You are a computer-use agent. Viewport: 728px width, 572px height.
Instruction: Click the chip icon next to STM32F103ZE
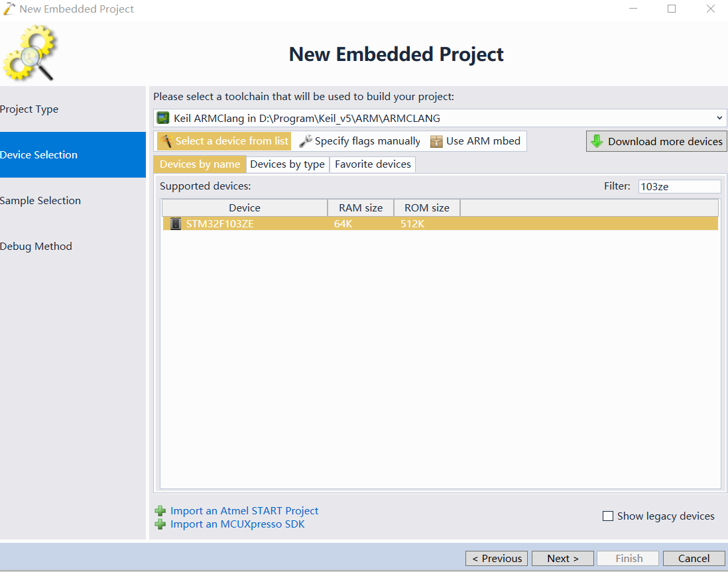(x=176, y=224)
